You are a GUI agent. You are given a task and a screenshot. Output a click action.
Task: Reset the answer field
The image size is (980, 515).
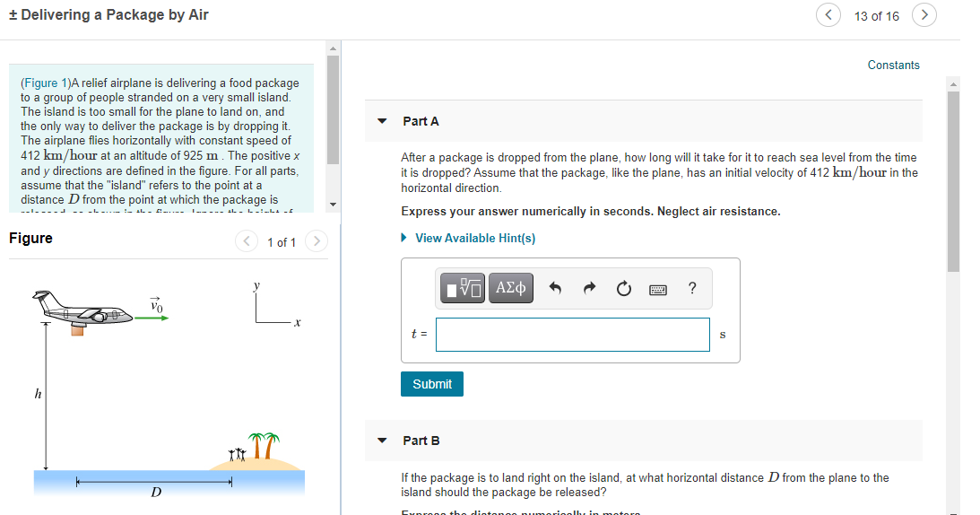click(624, 289)
